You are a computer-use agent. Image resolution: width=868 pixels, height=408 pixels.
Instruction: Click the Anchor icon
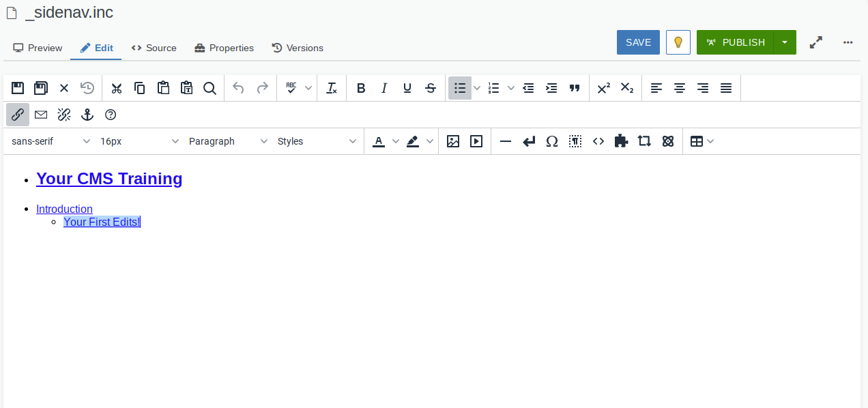(87, 115)
